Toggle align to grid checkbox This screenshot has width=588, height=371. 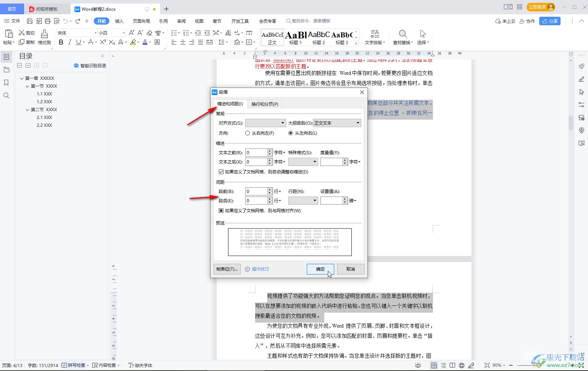(x=221, y=210)
